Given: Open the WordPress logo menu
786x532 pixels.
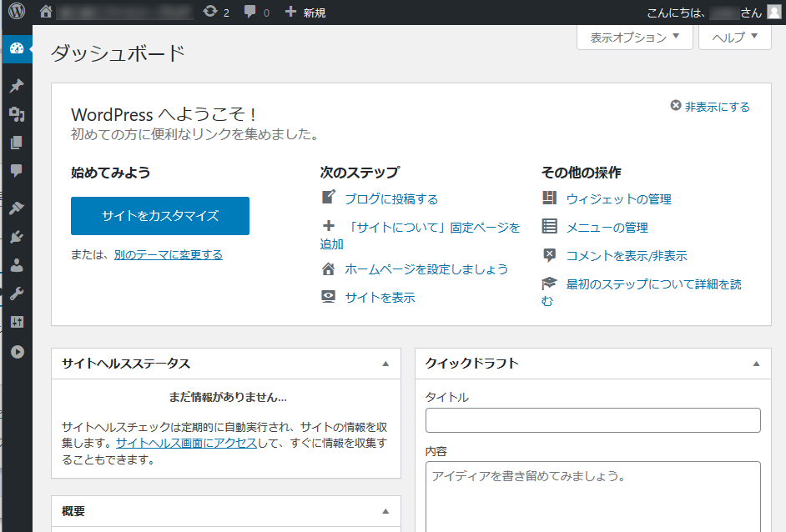Looking at the screenshot, I should pyautogui.click(x=17, y=13).
